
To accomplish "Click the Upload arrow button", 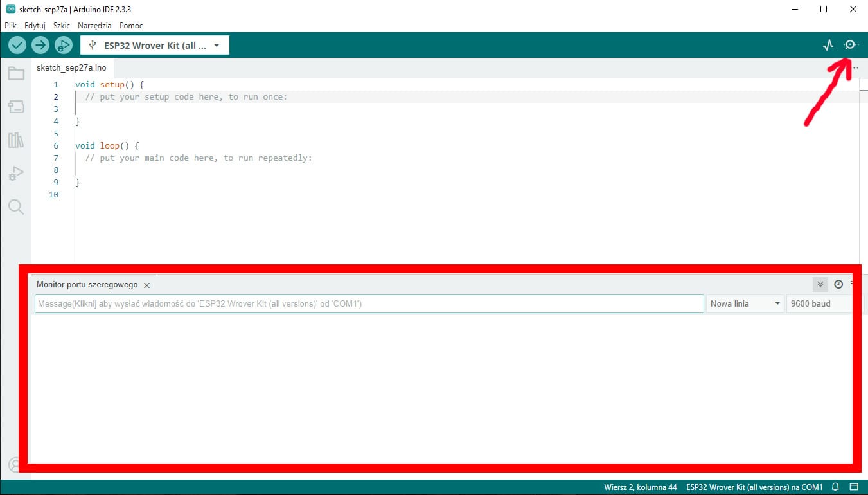I will point(40,45).
